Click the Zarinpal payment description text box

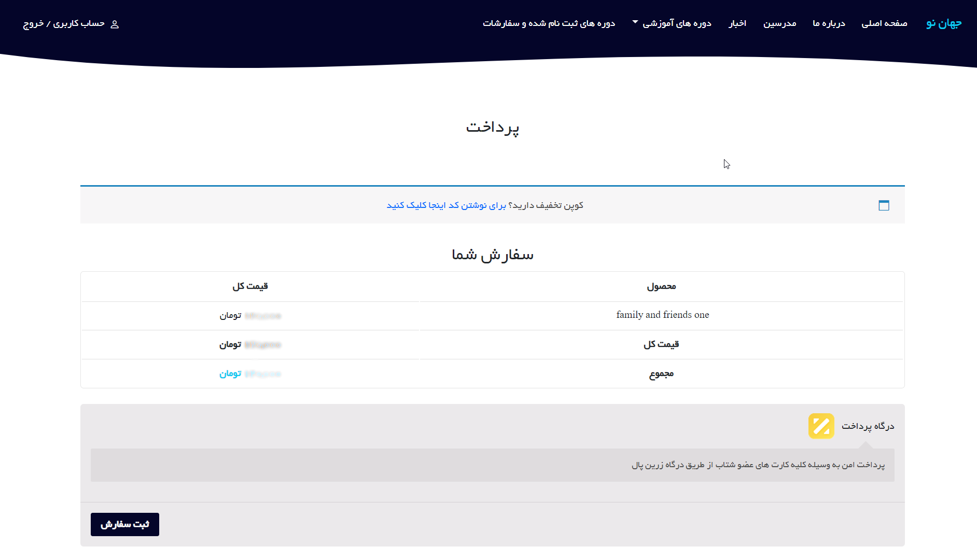(492, 465)
